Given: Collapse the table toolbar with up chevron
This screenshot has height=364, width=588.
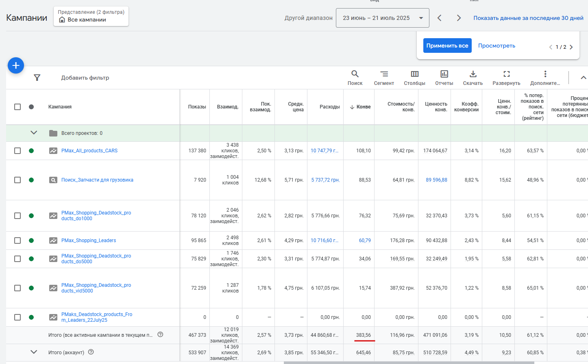Looking at the screenshot, I should [583, 78].
